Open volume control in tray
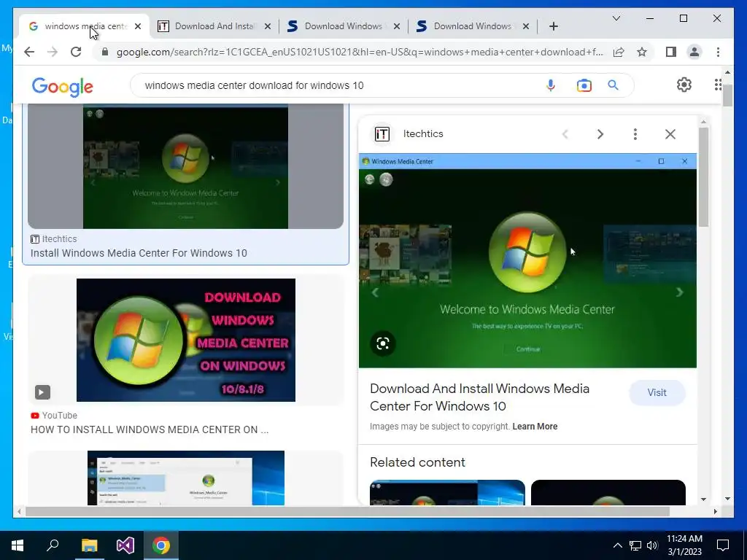 [652, 545]
